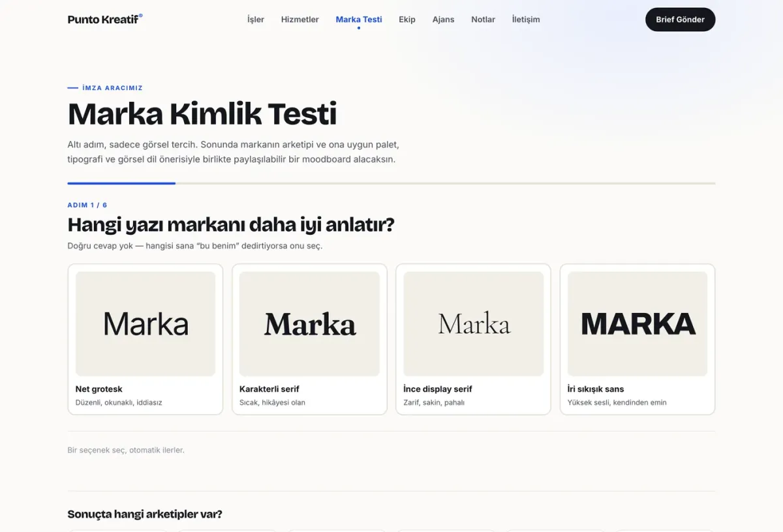
Task: Choose the Net grotesk font card
Action: point(146,339)
